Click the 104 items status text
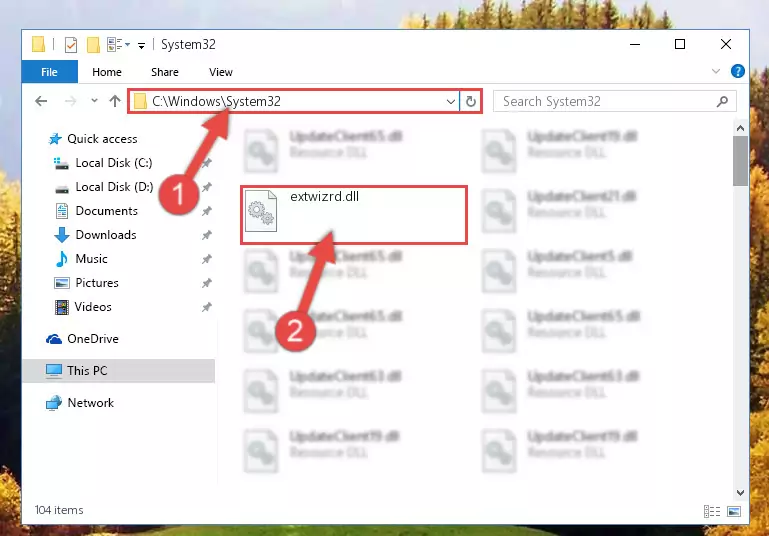769x536 pixels. 59,510
